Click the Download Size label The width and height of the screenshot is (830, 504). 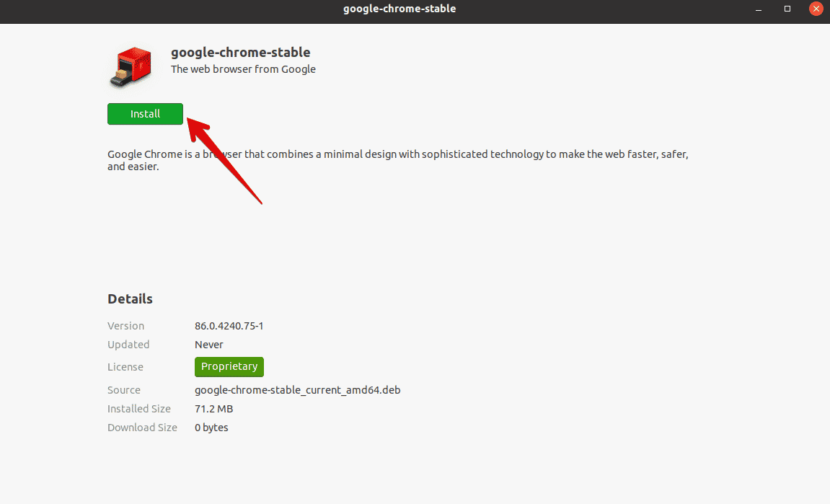coord(142,428)
